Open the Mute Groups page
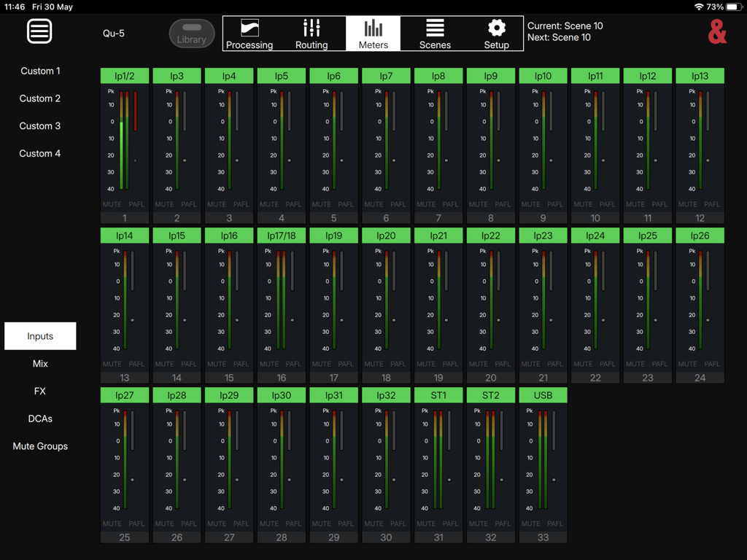747x560 pixels. pos(40,446)
